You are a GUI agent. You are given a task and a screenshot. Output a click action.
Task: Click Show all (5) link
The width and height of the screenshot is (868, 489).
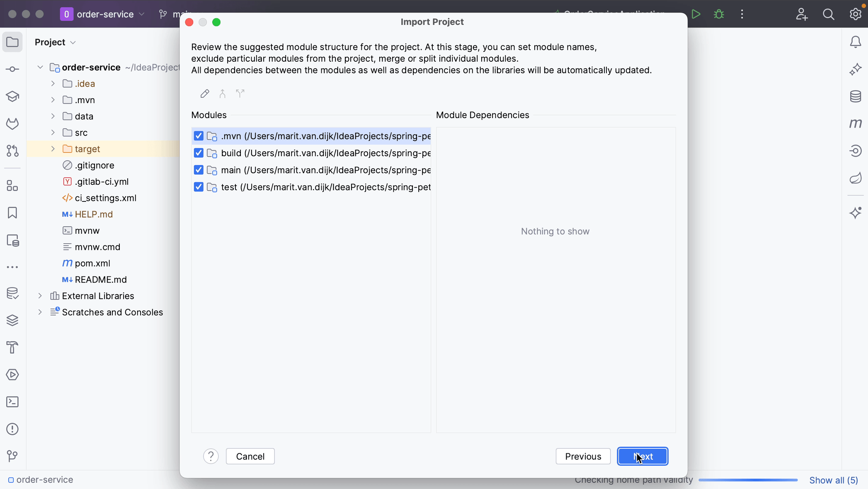click(834, 480)
